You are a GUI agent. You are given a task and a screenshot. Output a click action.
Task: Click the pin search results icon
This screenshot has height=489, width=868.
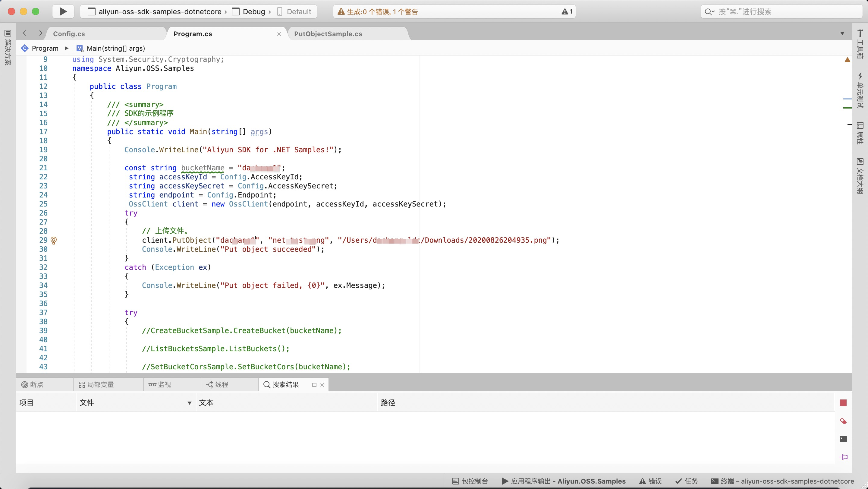(843, 457)
